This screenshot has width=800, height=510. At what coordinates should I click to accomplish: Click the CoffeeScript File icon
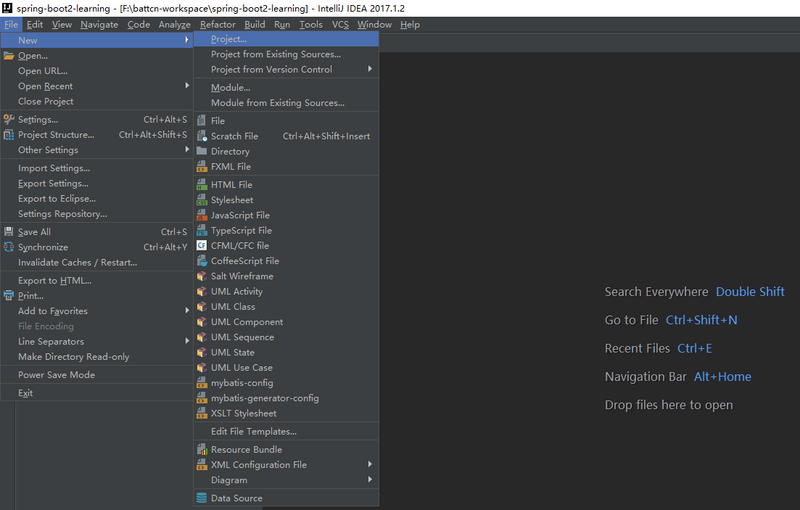coord(202,261)
